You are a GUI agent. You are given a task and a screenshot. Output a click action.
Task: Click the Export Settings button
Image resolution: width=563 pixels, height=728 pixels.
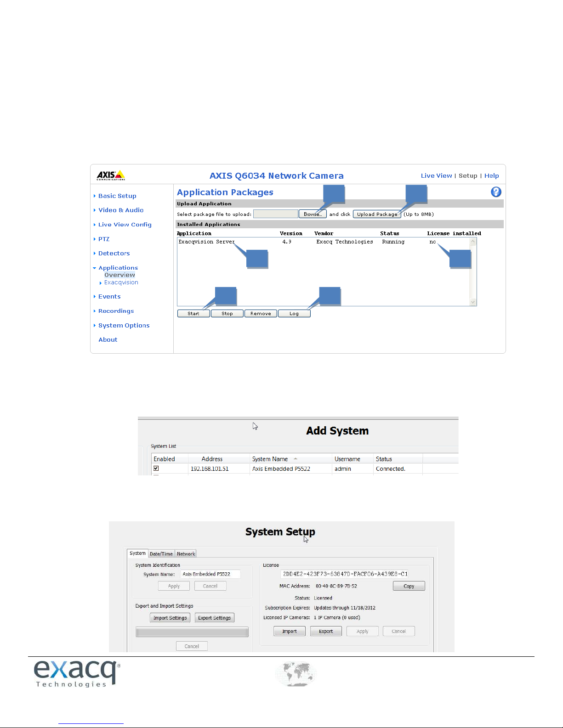[214, 618]
